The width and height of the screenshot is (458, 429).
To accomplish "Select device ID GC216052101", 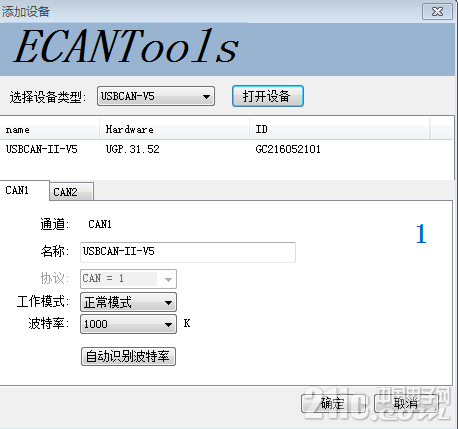I will [x=288, y=149].
